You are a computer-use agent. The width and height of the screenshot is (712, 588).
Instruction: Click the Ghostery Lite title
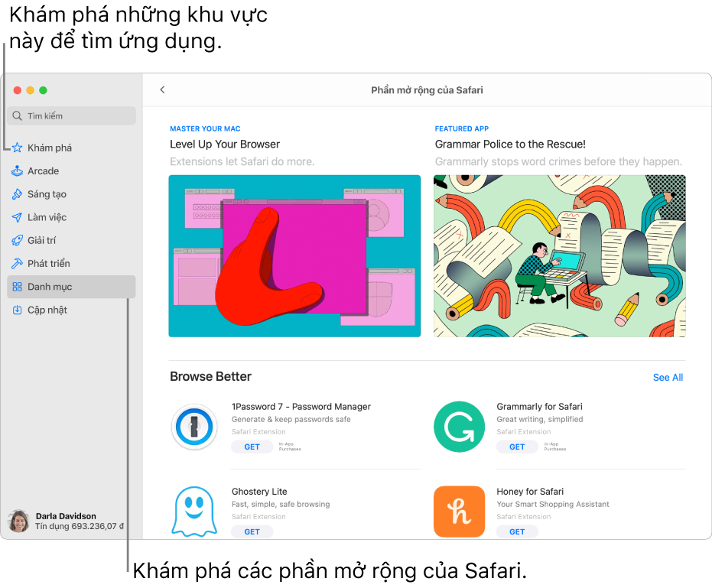coord(259,492)
